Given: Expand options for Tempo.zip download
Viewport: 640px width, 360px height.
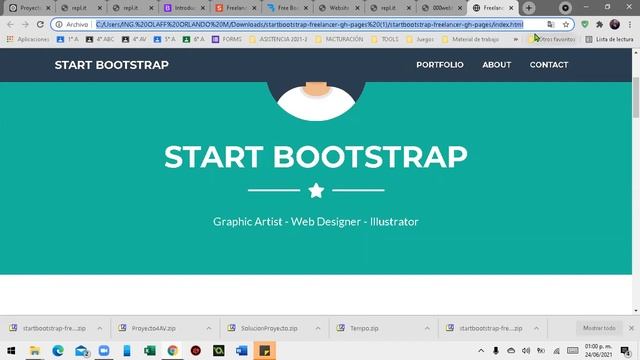Looking at the screenshot, I should tap(427, 328).
